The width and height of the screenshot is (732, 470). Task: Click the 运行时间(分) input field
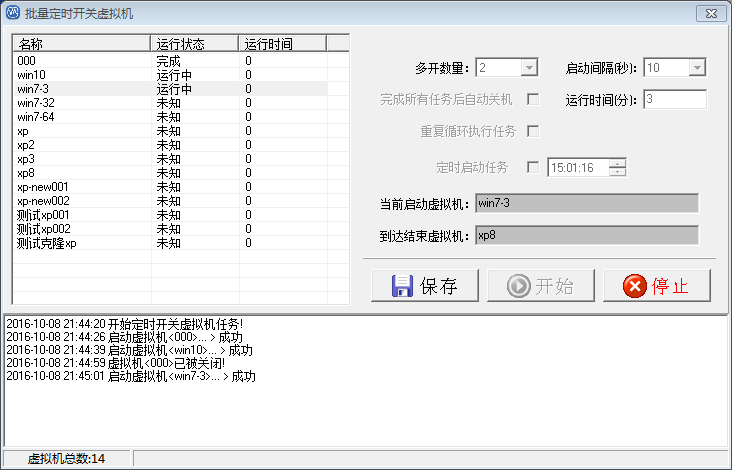coord(675,99)
